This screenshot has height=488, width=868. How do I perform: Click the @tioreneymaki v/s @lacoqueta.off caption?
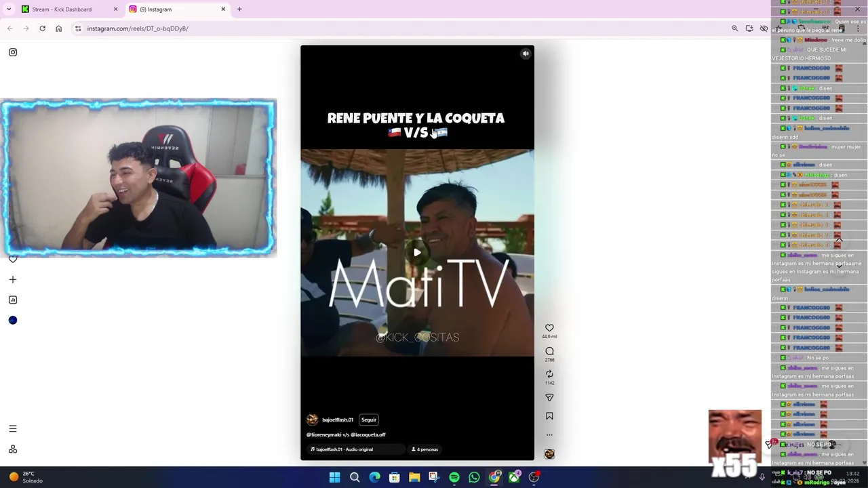tap(346, 434)
